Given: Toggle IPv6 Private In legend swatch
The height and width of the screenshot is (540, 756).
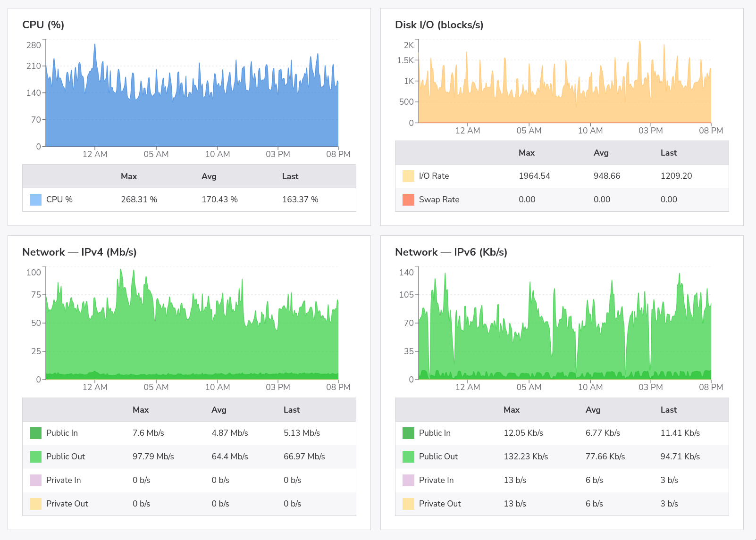Looking at the screenshot, I should (x=408, y=480).
